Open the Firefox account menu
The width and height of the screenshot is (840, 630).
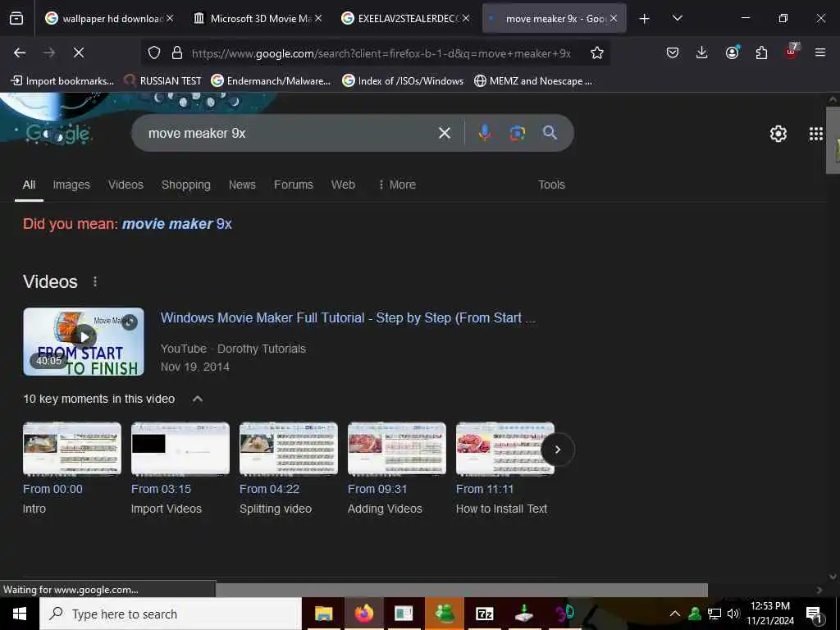[732, 52]
